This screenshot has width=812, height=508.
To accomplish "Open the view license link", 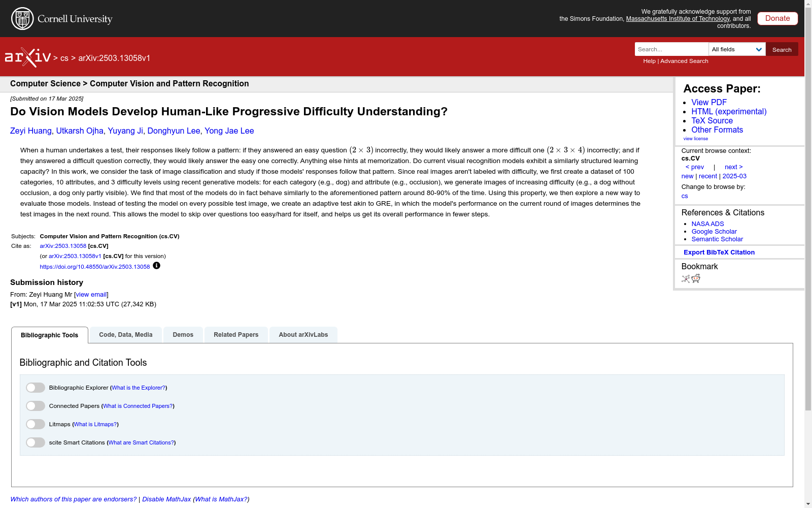I will click(695, 139).
